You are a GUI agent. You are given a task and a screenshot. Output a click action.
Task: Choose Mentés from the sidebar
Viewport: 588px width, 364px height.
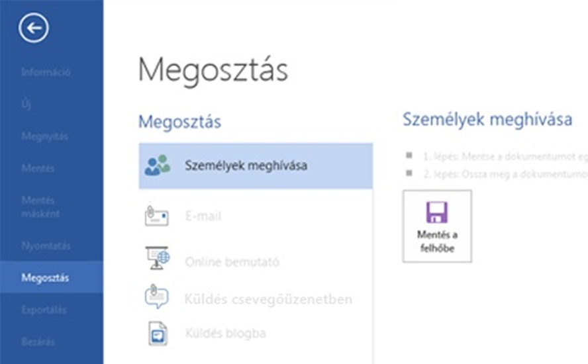point(38,169)
